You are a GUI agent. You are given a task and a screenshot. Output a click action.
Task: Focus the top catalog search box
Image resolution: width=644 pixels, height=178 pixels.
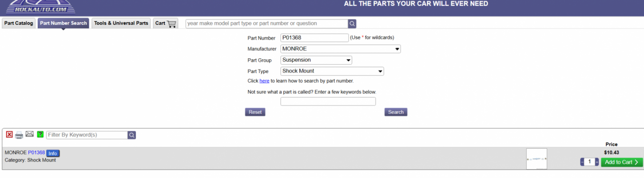click(x=266, y=24)
